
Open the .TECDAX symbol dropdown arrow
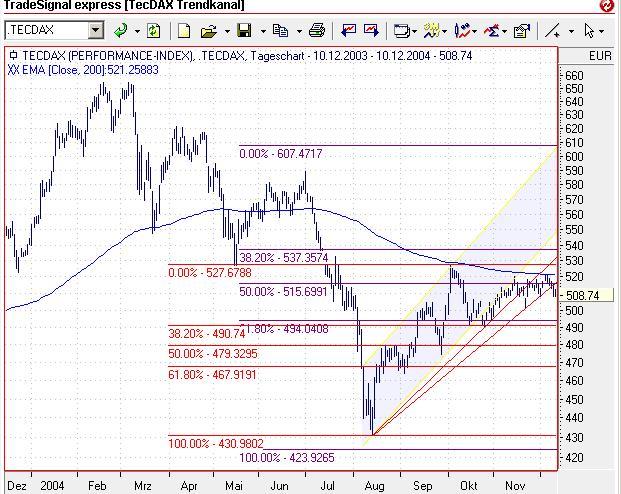[95, 30]
